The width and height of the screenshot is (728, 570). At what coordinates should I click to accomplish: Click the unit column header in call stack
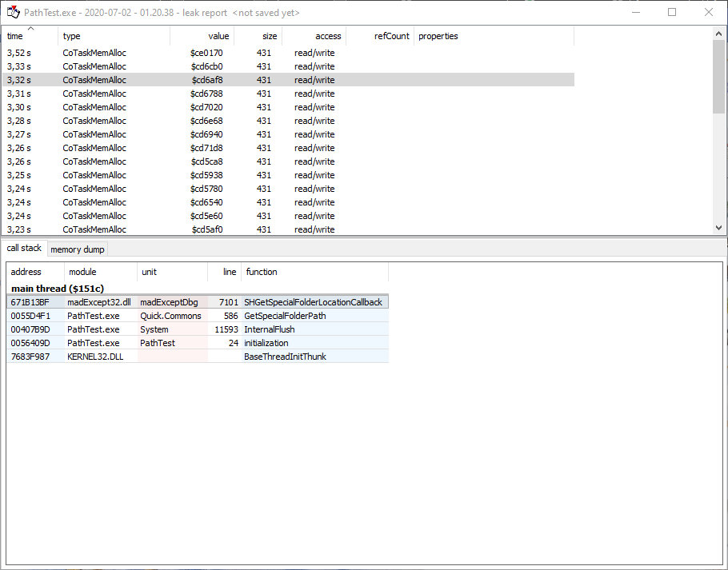172,272
